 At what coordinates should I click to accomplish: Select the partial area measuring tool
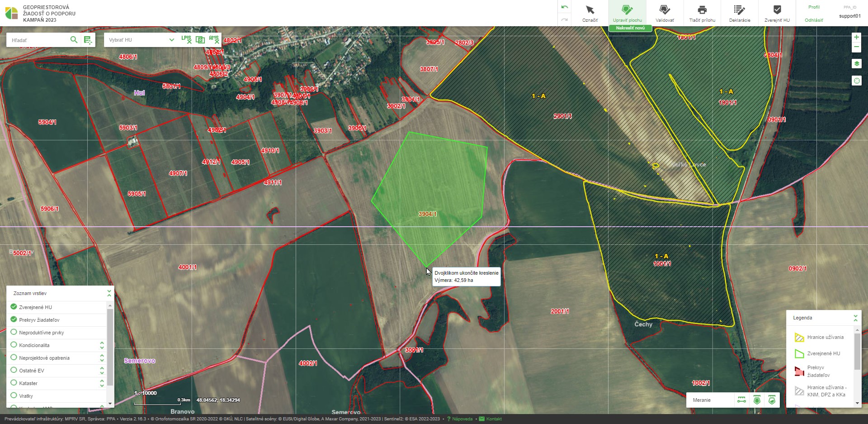point(772,400)
